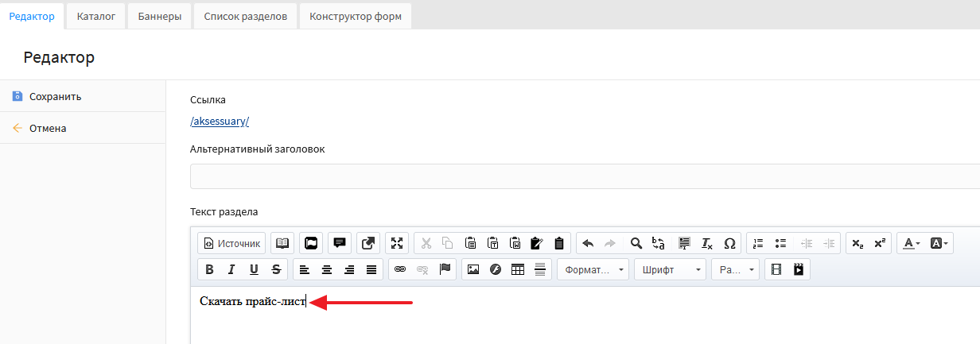
Task: Click the Find magnifier icon
Action: click(x=636, y=243)
